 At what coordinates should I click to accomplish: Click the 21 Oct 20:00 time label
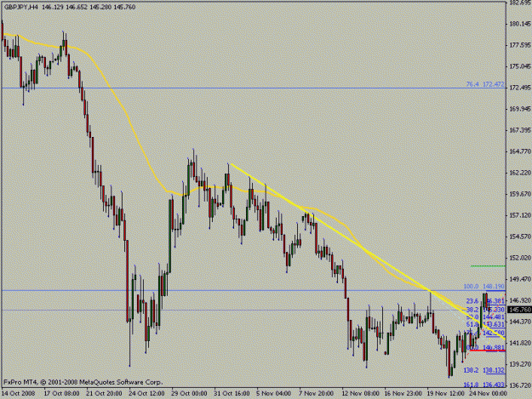click(x=104, y=393)
